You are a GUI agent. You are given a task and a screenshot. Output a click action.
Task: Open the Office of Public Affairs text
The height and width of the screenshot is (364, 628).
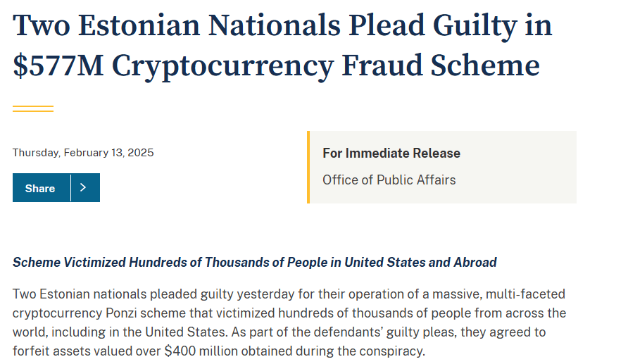(389, 180)
